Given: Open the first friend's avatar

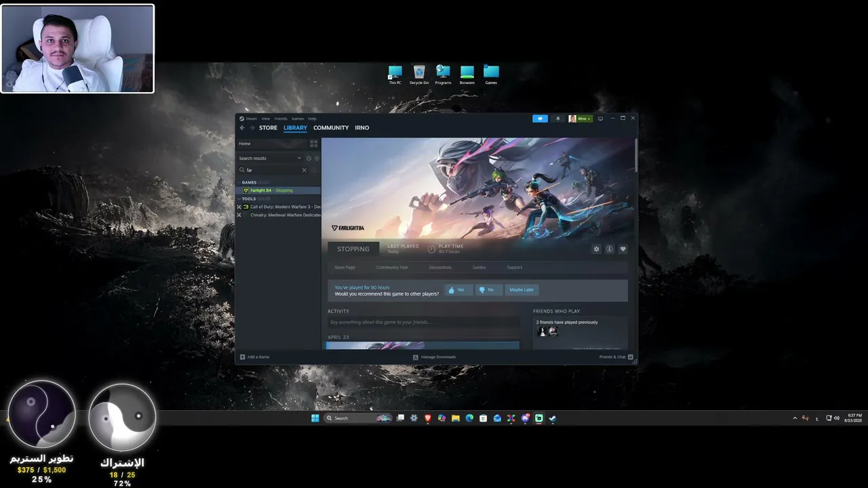Looking at the screenshot, I should pos(541,331).
